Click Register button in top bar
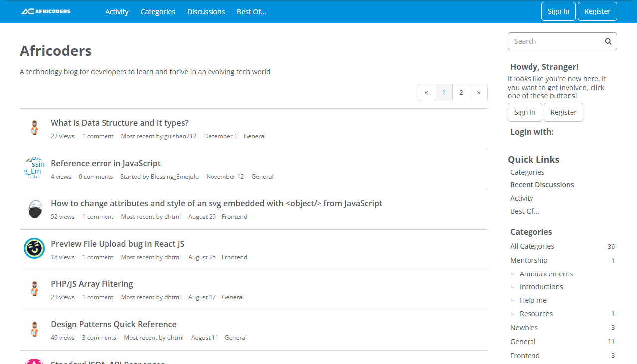This screenshot has height=364, width=637. (x=597, y=11)
